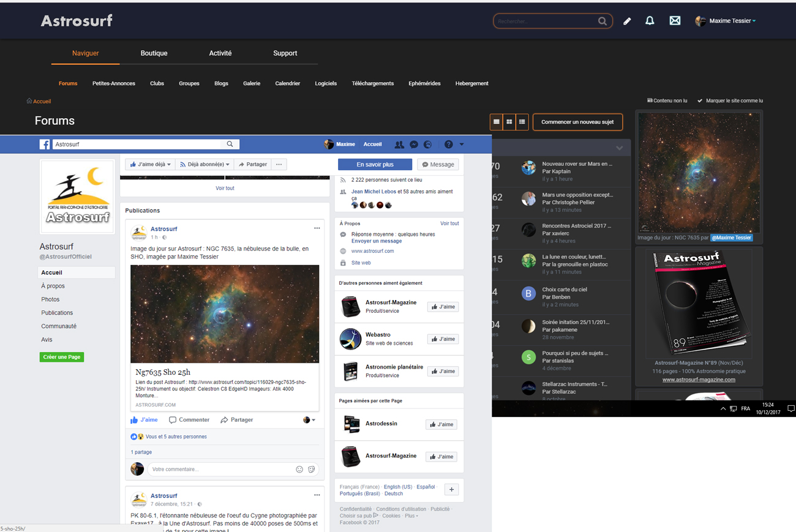
Task: Open footer Plus links menu
Action: click(x=411, y=516)
